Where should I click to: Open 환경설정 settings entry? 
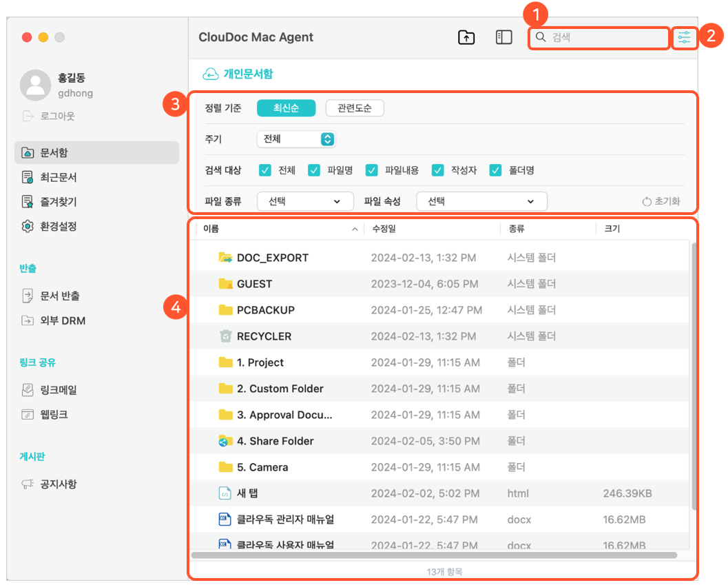click(59, 226)
